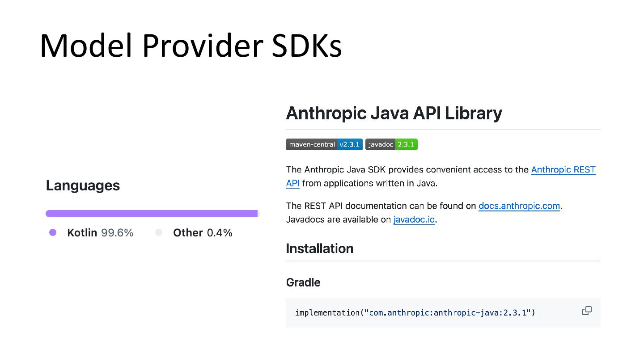Image resolution: width=644 pixels, height=362 pixels.
Task: Click inside the Gradle implementation code block
Action: 443,313
